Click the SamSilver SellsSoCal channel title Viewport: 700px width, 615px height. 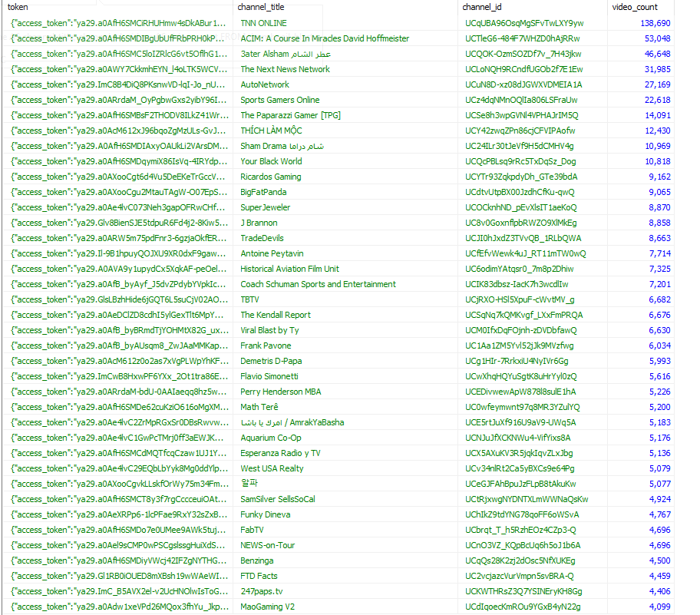click(278, 499)
